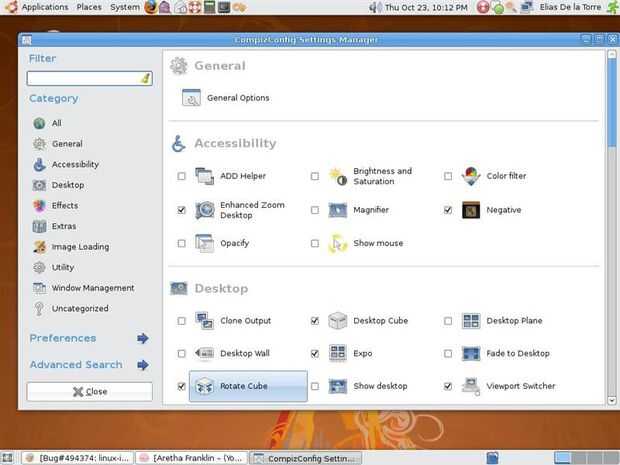Image resolution: width=620 pixels, height=465 pixels.
Task: Enable the Magnifier checkbox
Action: (315, 210)
